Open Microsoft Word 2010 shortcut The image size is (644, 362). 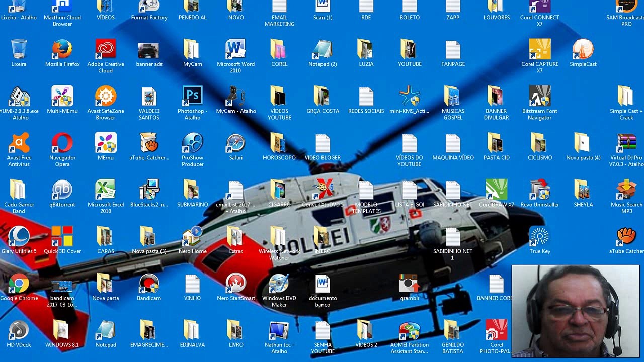[x=235, y=50]
